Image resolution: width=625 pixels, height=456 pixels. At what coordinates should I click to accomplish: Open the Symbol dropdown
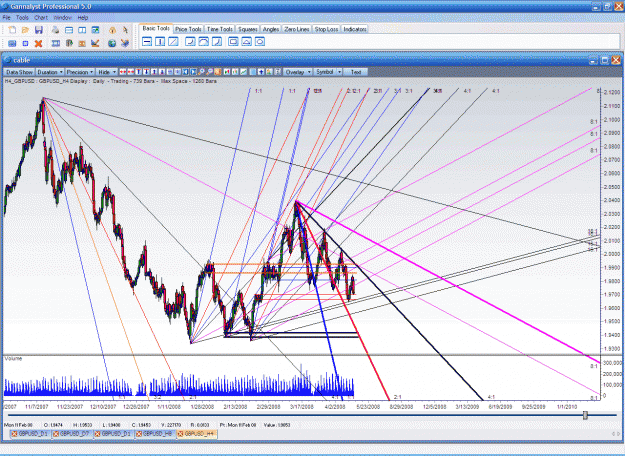(x=328, y=72)
